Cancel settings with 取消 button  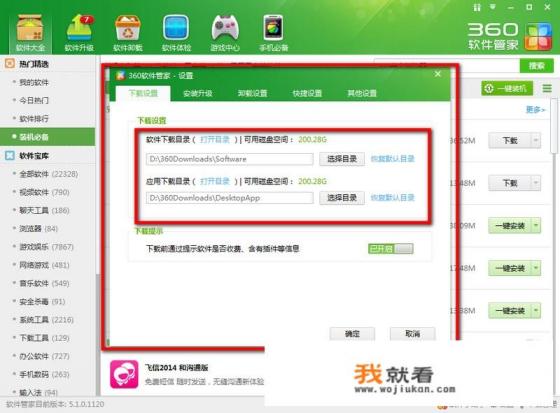click(412, 334)
